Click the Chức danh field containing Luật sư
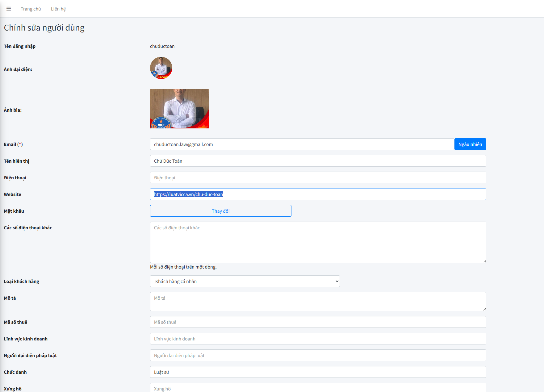 click(x=318, y=372)
